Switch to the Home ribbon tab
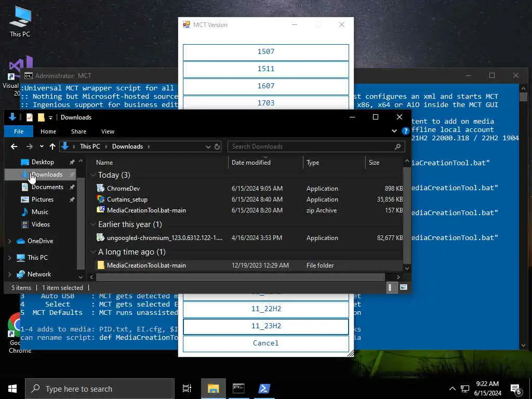The width and height of the screenshot is (532, 399). point(48,131)
